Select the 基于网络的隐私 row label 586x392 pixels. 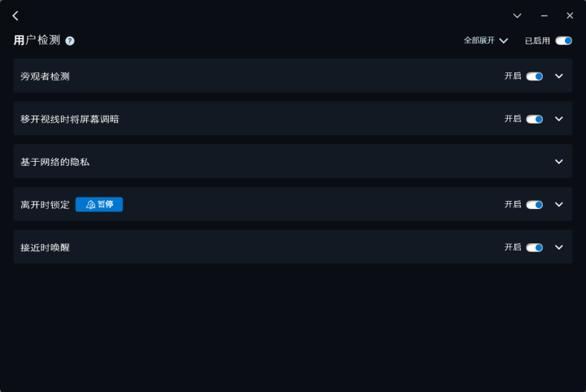pyautogui.click(x=55, y=162)
